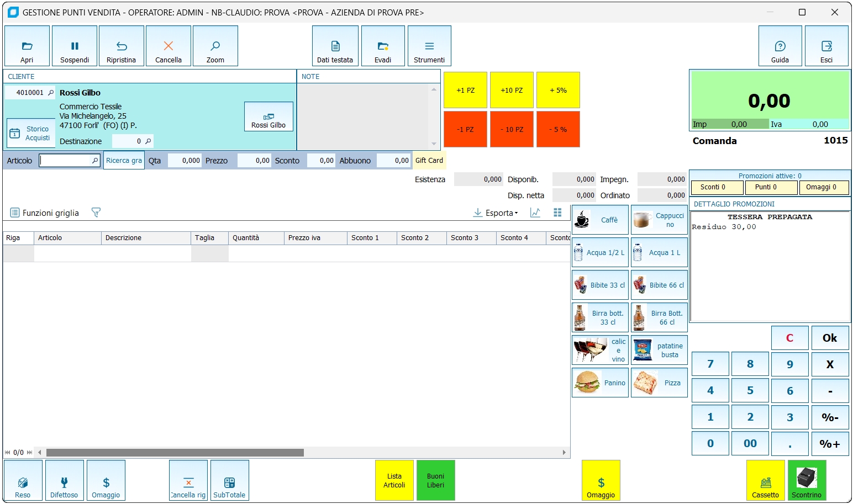Click the Gift Card button
Image resolution: width=853 pixels, height=504 pixels.
pyautogui.click(x=429, y=161)
